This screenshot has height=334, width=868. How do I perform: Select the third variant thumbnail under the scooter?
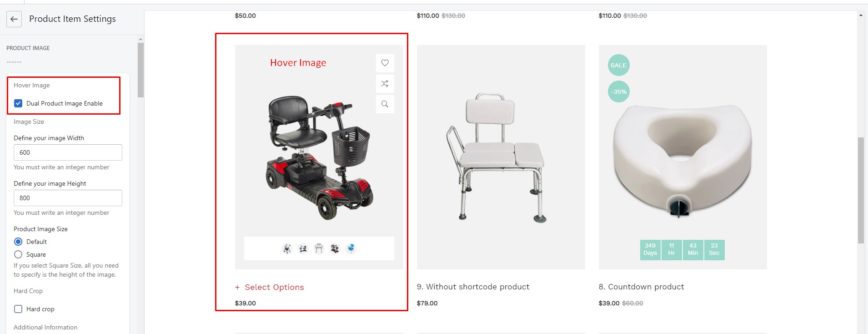(x=319, y=248)
